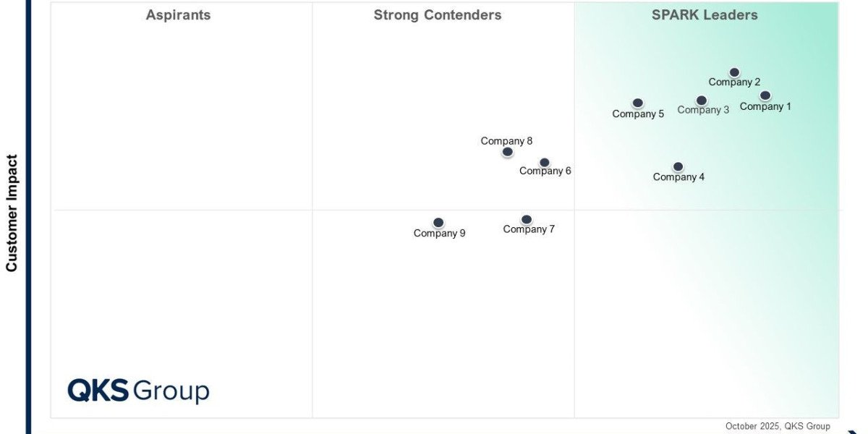Select the Company 4 dot marker

tap(678, 167)
